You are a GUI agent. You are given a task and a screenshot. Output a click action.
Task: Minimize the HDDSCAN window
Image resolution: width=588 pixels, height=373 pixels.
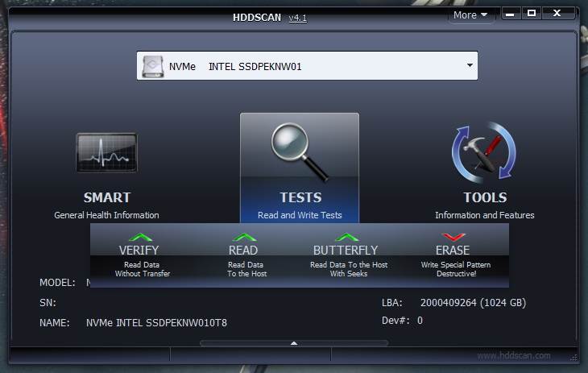(x=511, y=14)
